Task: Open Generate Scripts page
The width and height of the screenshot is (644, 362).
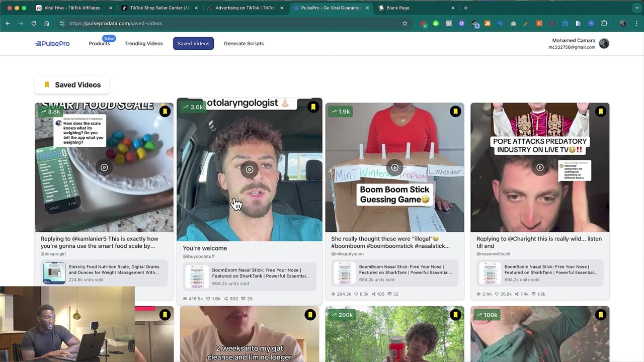Action: 244,44
